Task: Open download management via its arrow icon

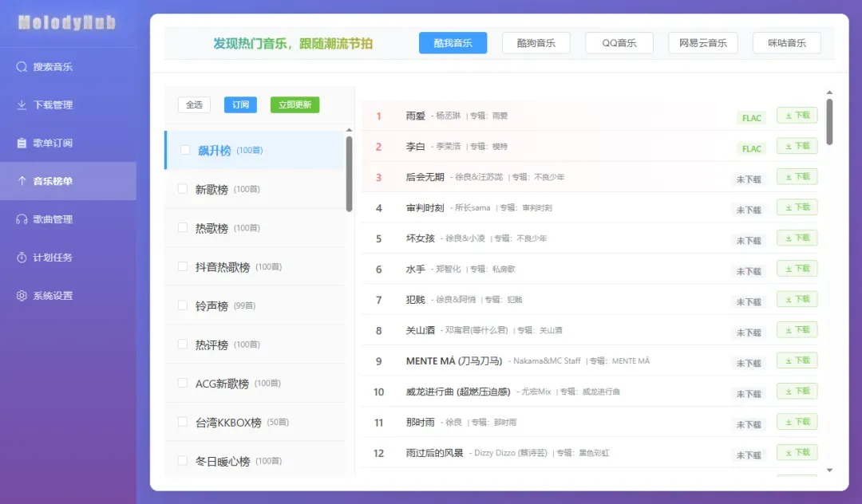Action: pos(22,105)
